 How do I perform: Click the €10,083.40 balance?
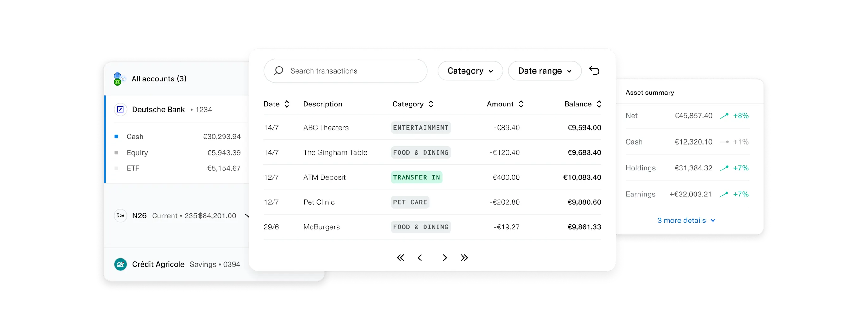point(582,177)
